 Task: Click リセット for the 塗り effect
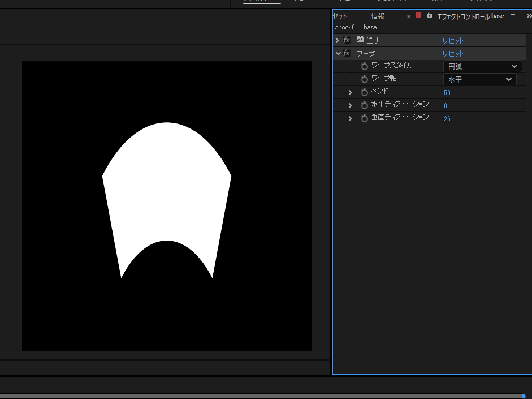pyautogui.click(x=452, y=41)
